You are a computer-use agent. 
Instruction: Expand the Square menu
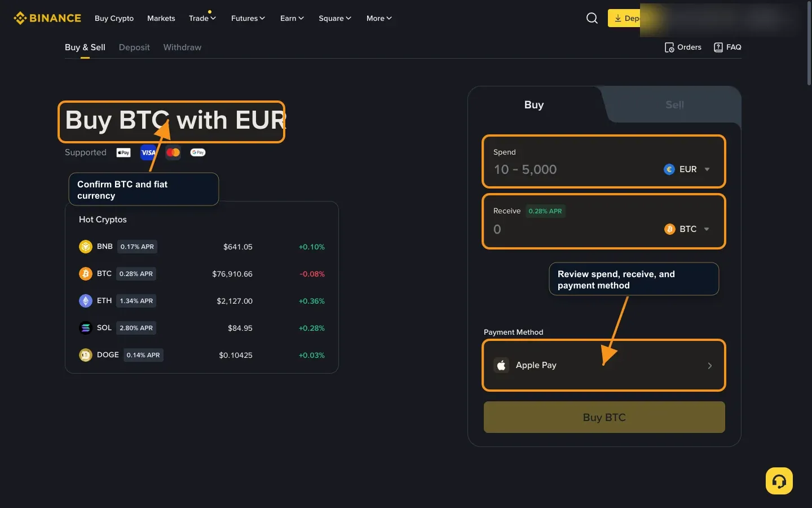[x=335, y=18]
